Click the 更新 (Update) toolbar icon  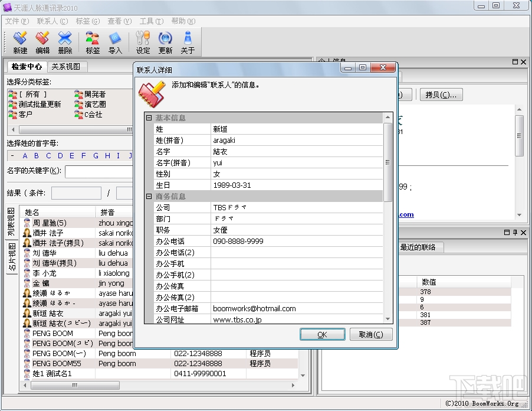(165, 42)
